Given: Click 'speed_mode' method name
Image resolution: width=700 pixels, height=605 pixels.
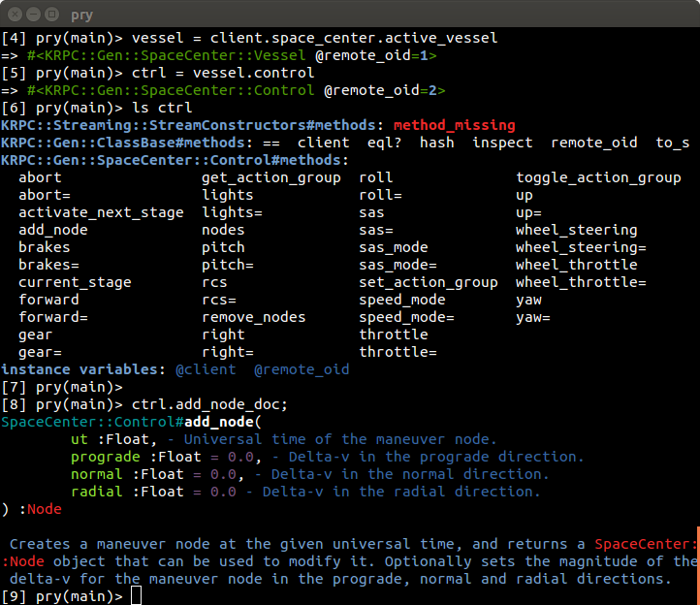Looking at the screenshot, I should click(x=402, y=300).
